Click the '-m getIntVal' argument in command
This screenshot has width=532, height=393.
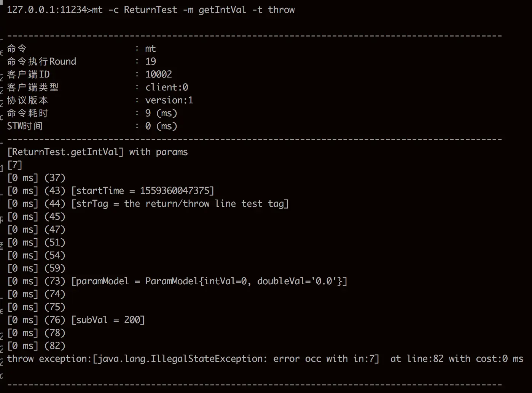pos(215,10)
